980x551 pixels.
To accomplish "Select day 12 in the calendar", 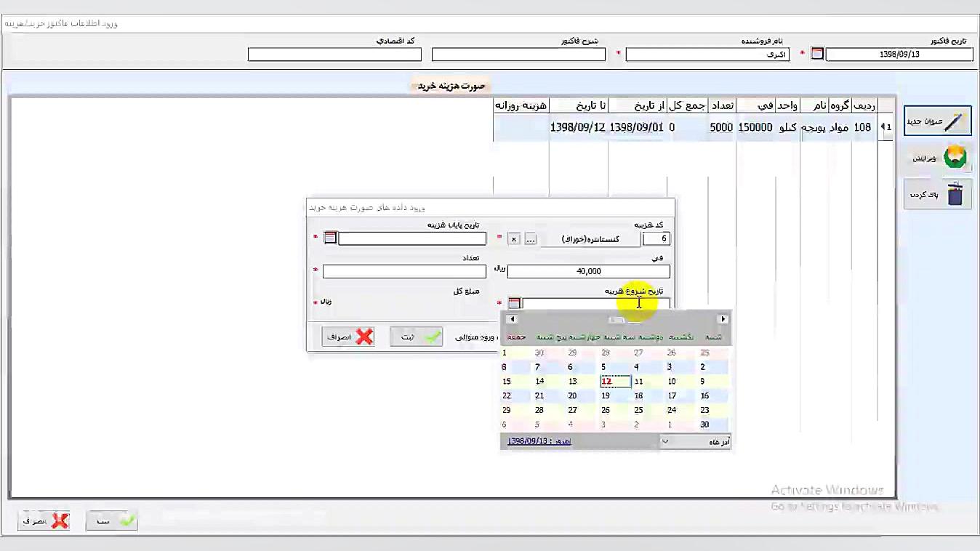I will [616, 381].
